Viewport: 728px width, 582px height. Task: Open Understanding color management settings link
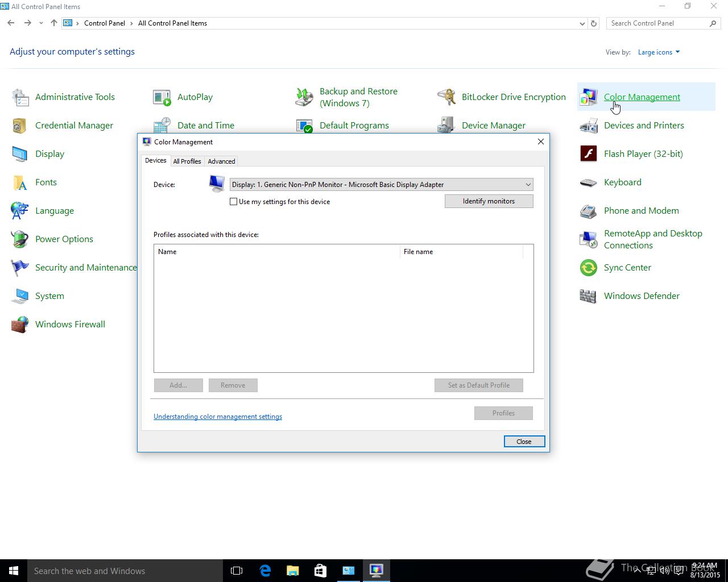coord(218,417)
